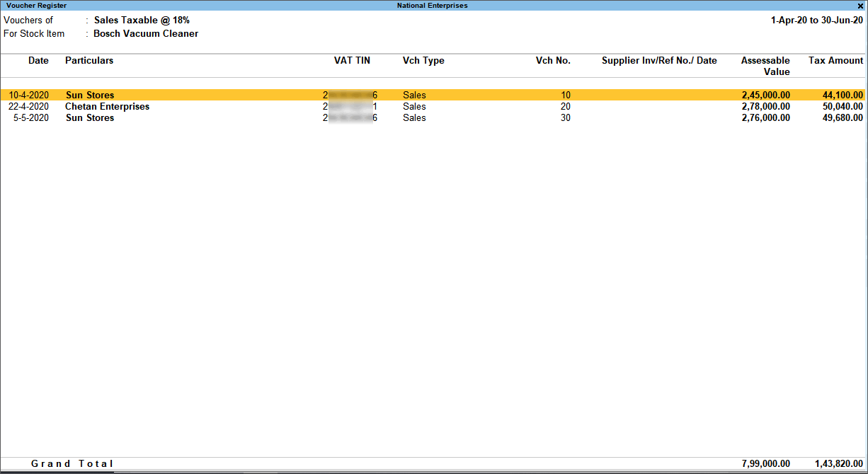Select the 22-4-2020 date cell
The width and height of the screenshot is (868, 474).
coord(28,107)
